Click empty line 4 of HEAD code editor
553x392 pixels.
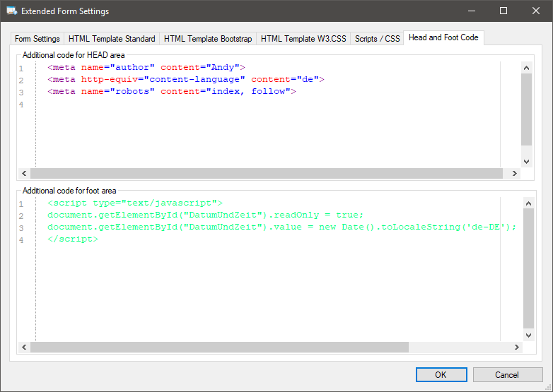tap(268, 105)
